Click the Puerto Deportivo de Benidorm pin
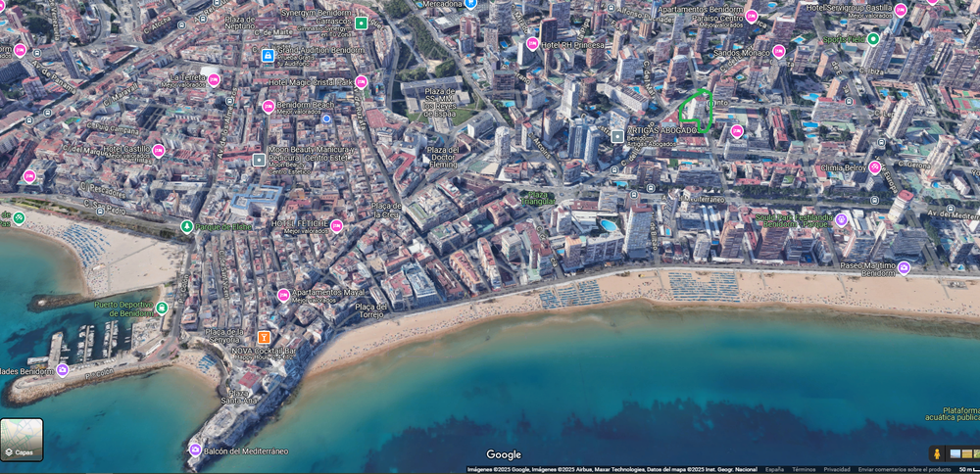This screenshot has width=980, height=474. [x=162, y=308]
